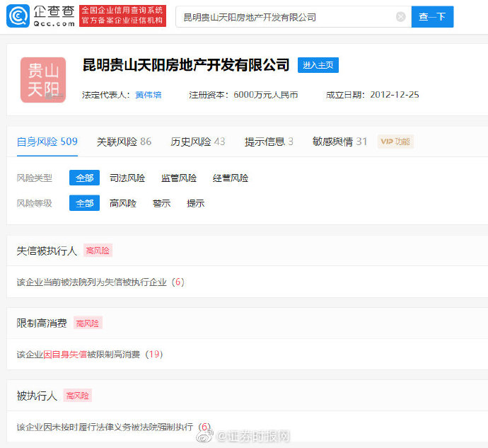Open the 提示信息 3 tab
Image resolution: width=488 pixels, height=448 pixels.
tap(269, 142)
